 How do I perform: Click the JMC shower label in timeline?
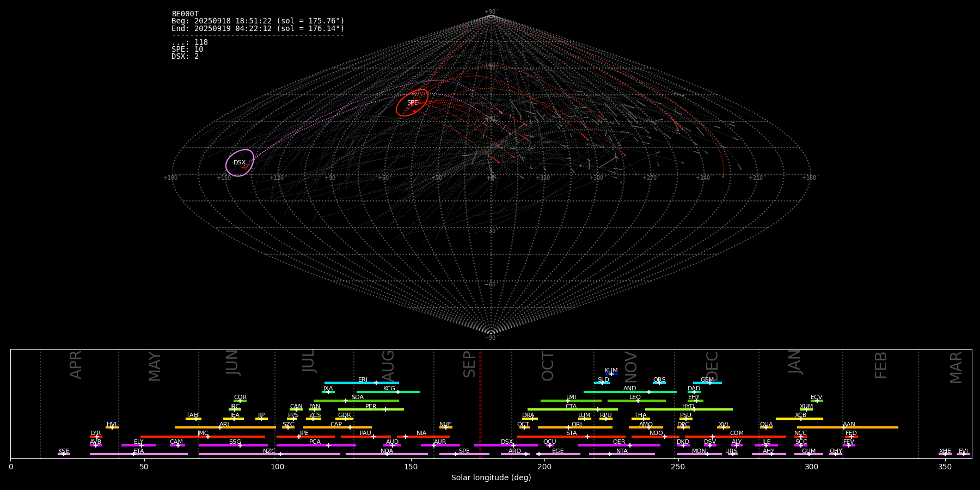tap(203, 433)
